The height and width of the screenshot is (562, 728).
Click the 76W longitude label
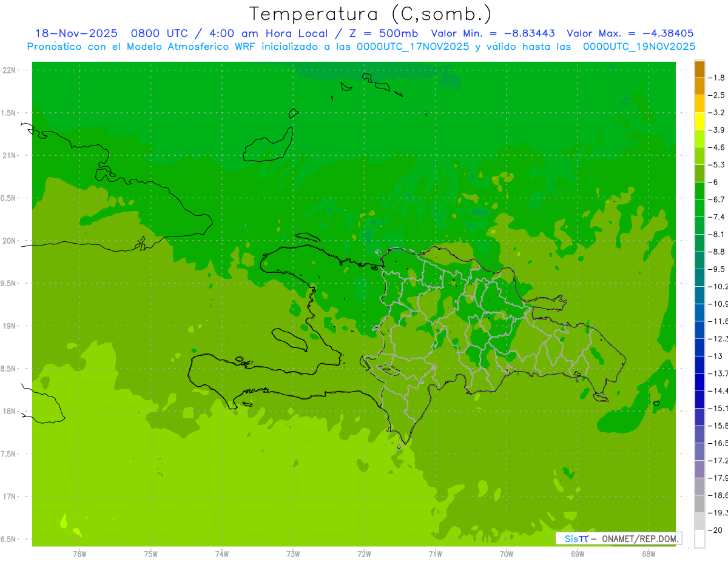point(79,554)
